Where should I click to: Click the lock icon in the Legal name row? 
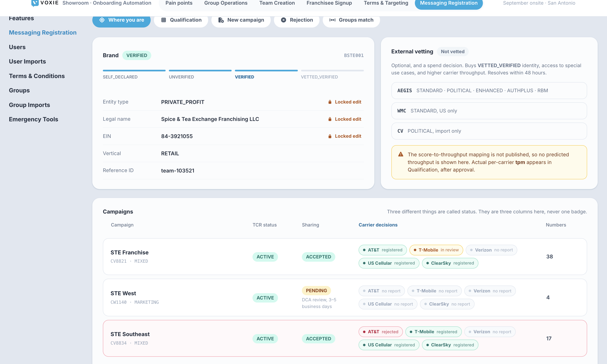330,119
